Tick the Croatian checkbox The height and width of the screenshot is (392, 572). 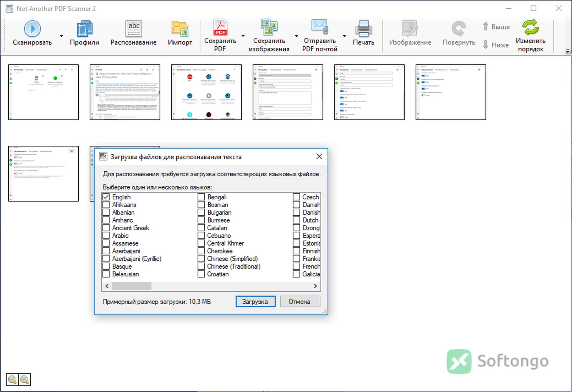tap(201, 274)
